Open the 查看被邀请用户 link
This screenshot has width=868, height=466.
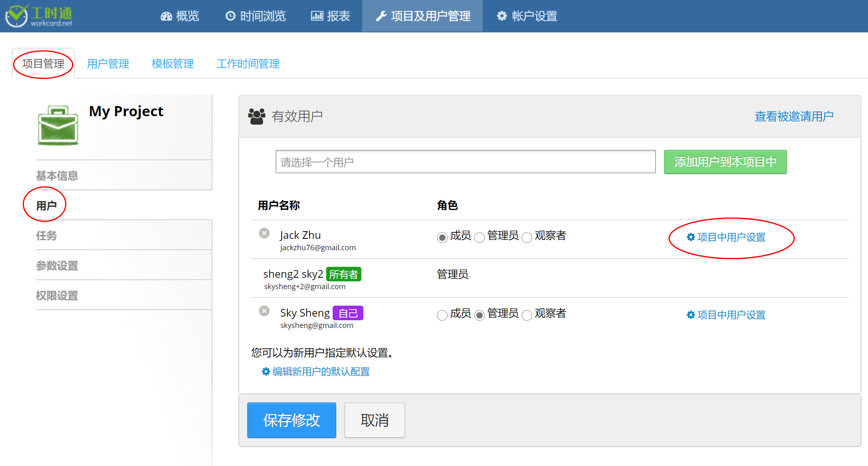pos(794,117)
